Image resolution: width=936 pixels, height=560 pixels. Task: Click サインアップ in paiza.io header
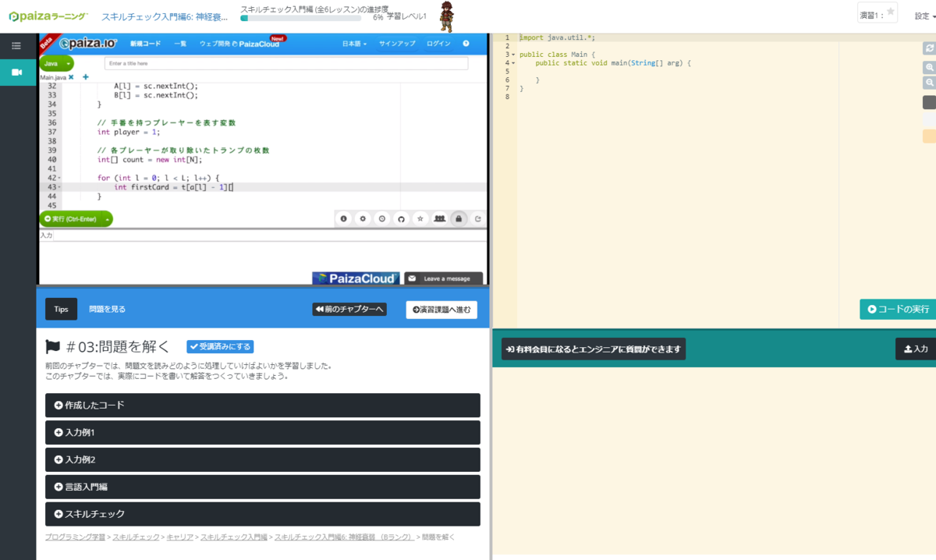397,44
